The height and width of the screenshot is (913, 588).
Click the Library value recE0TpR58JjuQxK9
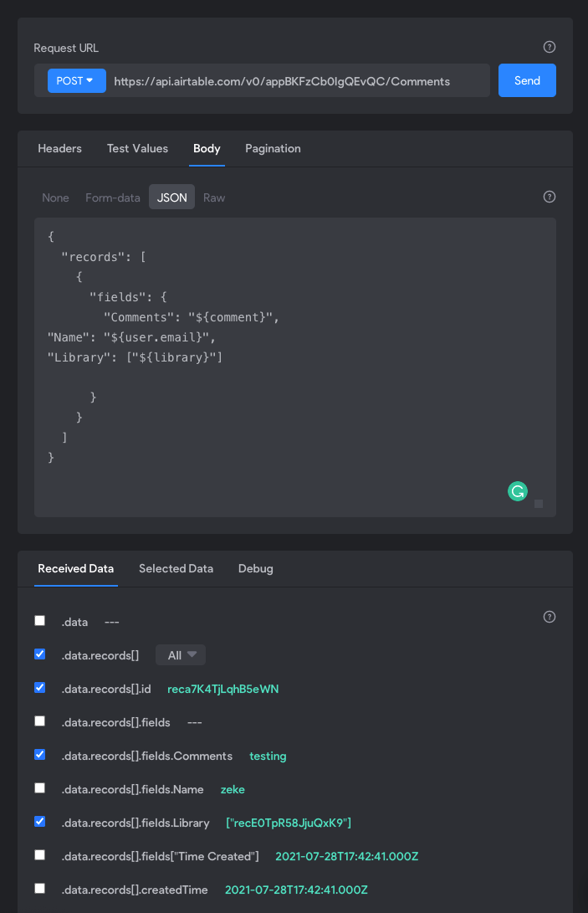click(x=289, y=823)
